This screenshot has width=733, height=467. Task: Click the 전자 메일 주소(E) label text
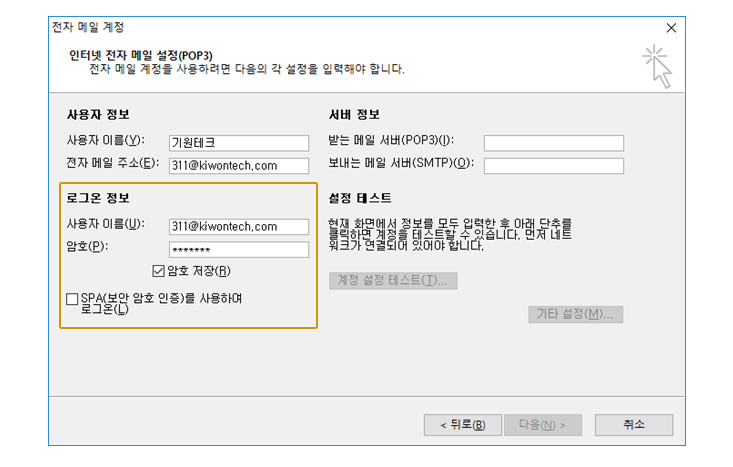pos(112,164)
